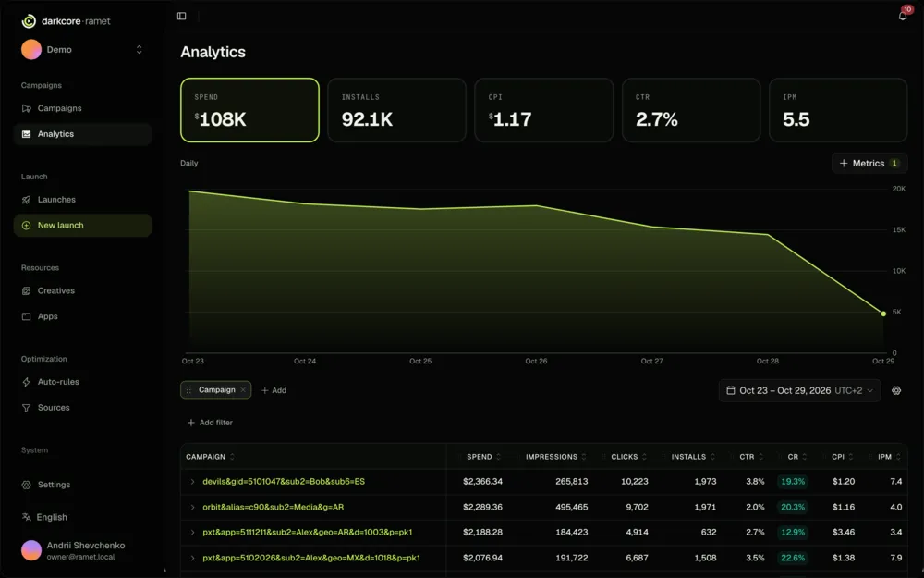Click the calendar icon in date range
The width and height of the screenshot is (924, 578).
731,390
